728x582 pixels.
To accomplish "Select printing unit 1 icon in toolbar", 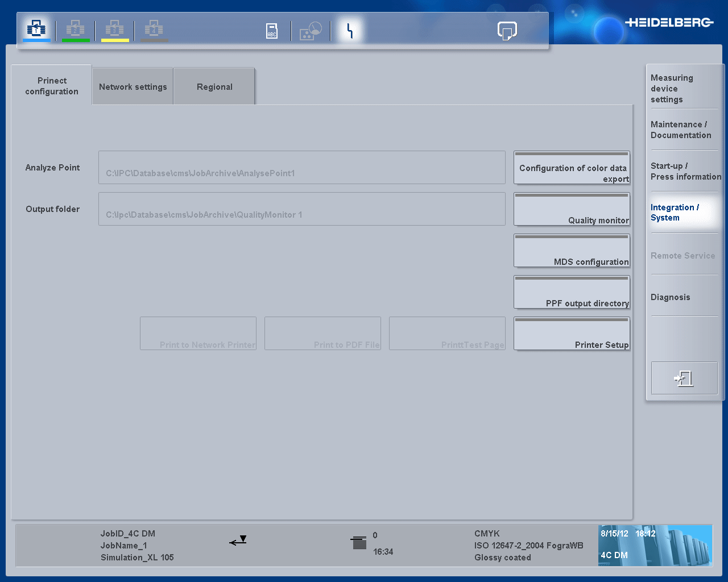I will (x=36, y=29).
